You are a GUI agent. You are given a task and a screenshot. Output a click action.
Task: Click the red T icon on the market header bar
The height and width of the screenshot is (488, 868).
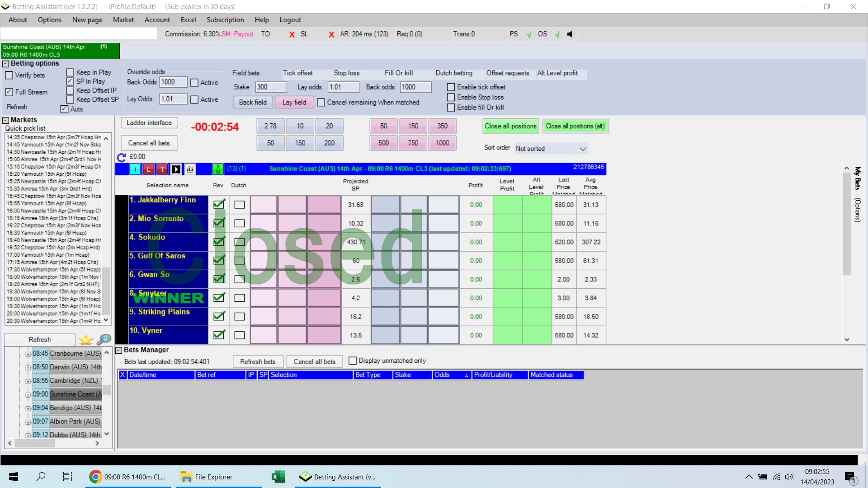[162, 169]
